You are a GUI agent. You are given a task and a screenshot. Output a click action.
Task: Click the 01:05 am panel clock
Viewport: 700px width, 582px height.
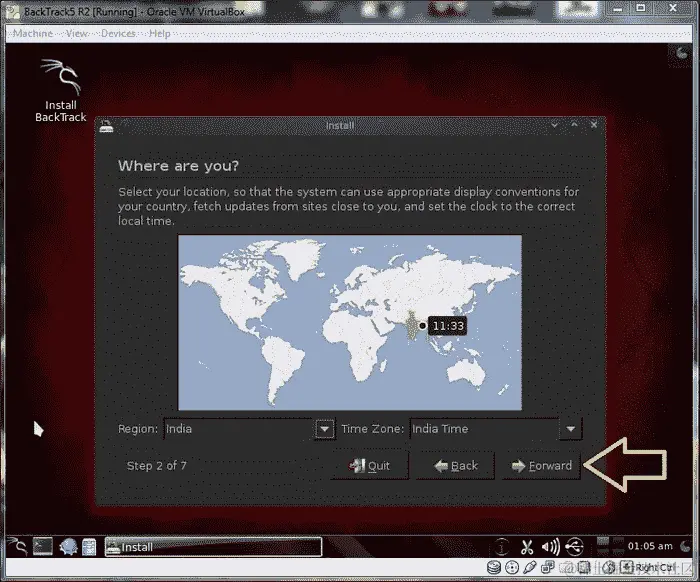650,546
